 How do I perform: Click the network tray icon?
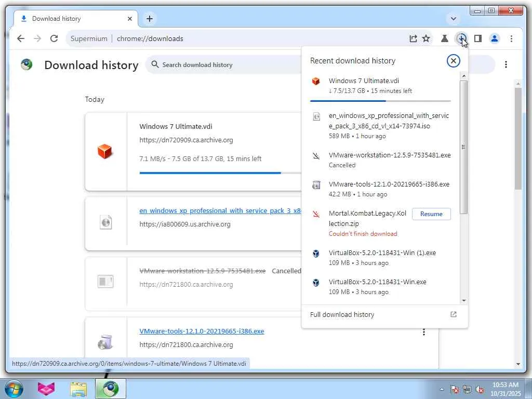[467, 390]
